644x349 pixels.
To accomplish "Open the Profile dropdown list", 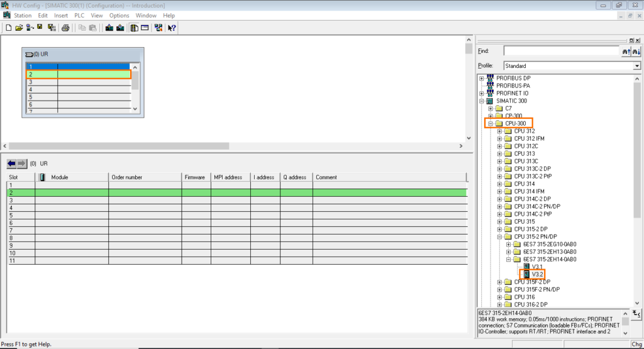I will 636,65.
